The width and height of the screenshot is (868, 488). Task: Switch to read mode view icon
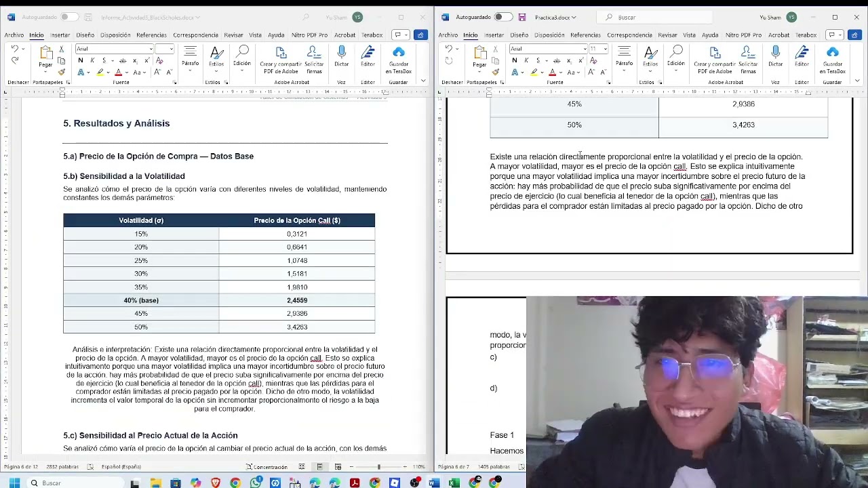[302, 467]
